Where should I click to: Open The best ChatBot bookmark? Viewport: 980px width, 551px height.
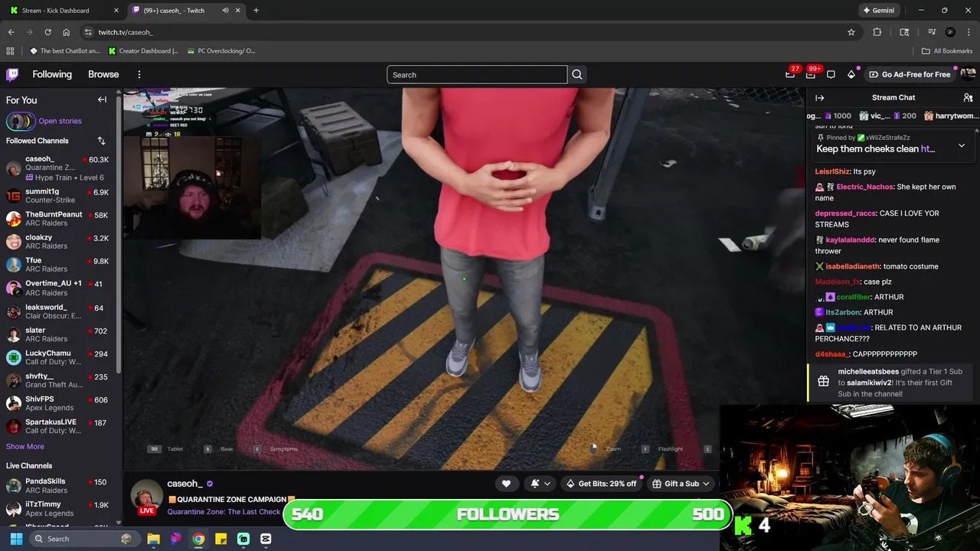(65, 51)
